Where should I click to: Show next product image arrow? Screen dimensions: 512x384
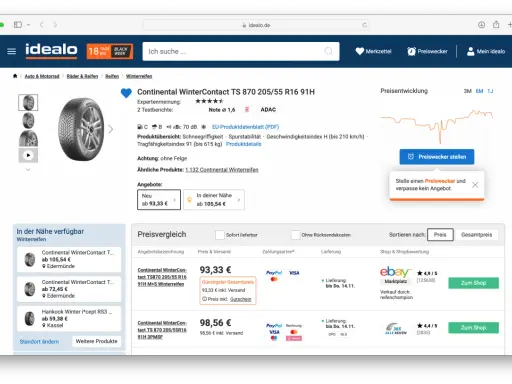[111, 129]
